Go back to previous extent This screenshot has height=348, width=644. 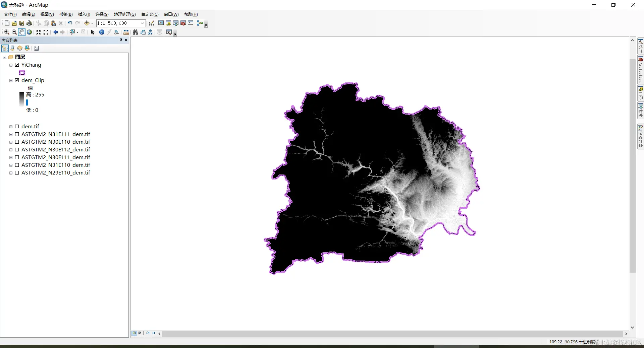pos(55,32)
